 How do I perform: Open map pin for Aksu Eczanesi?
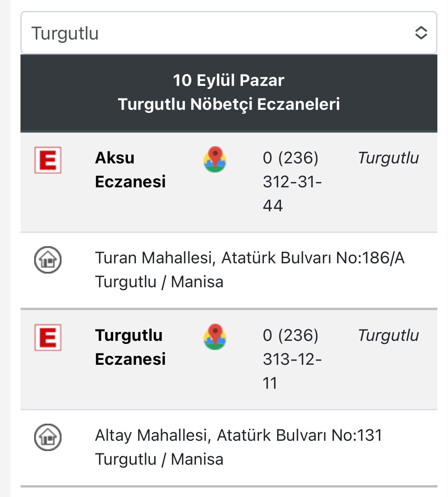click(x=215, y=159)
